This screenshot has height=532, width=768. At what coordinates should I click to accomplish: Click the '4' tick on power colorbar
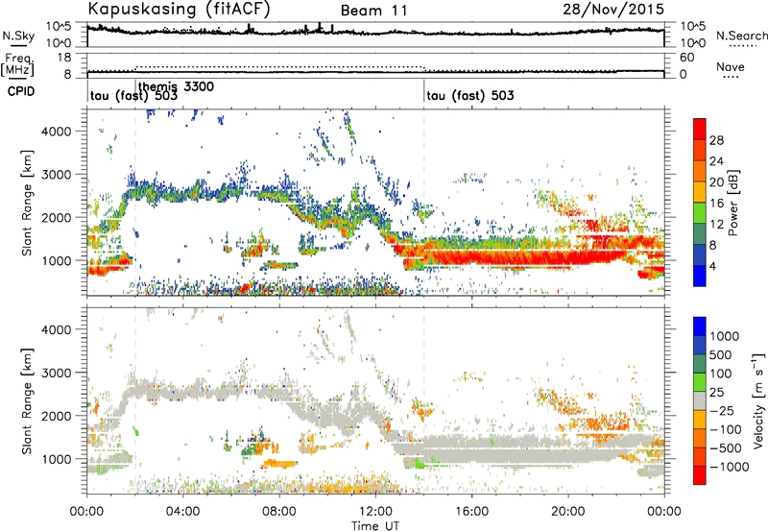click(712, 266)
